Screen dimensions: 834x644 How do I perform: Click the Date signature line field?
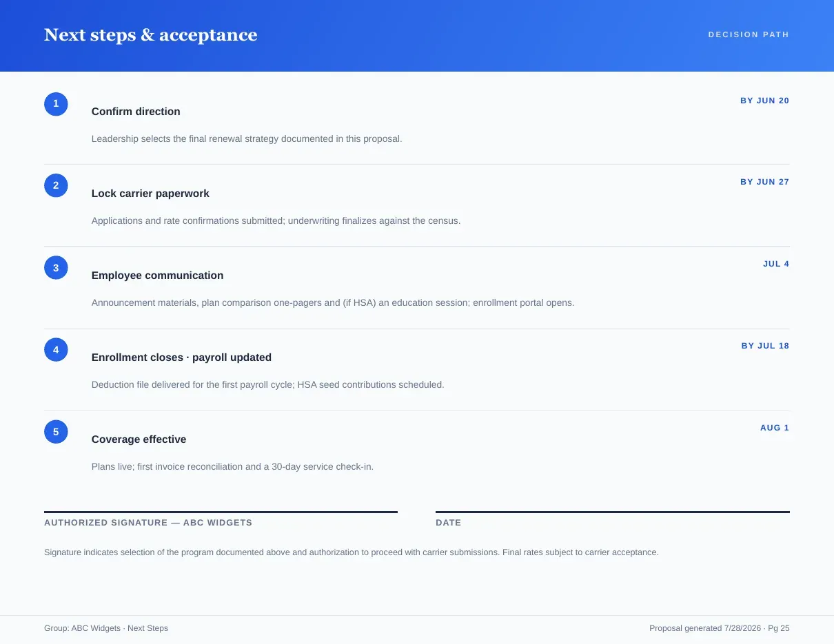coord(613,512)
